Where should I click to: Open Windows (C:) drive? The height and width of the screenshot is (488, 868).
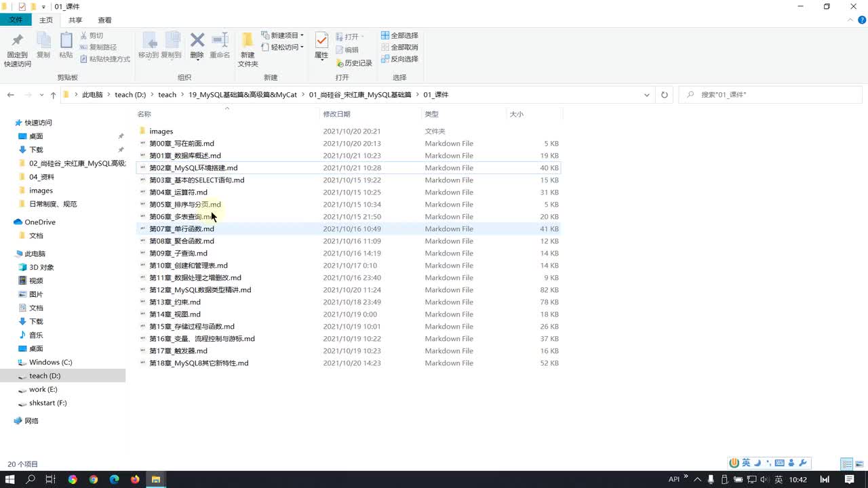[x=50, y=362]
